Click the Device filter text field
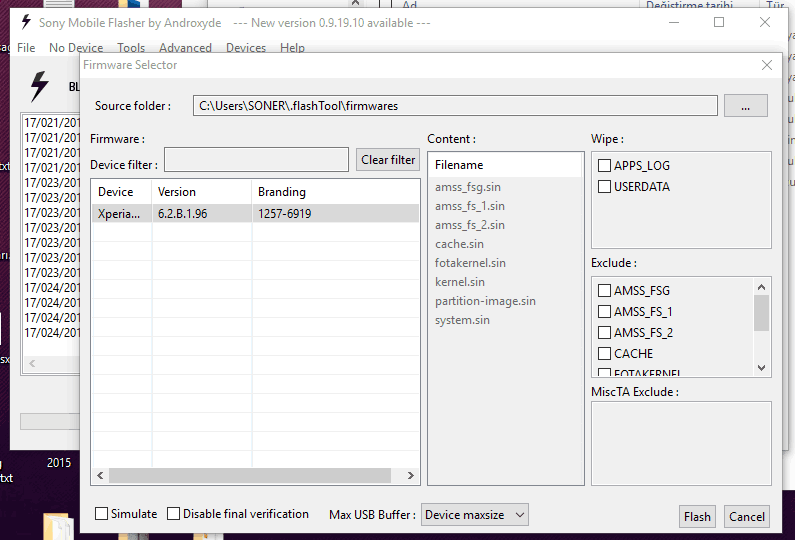 pos(258,160)
